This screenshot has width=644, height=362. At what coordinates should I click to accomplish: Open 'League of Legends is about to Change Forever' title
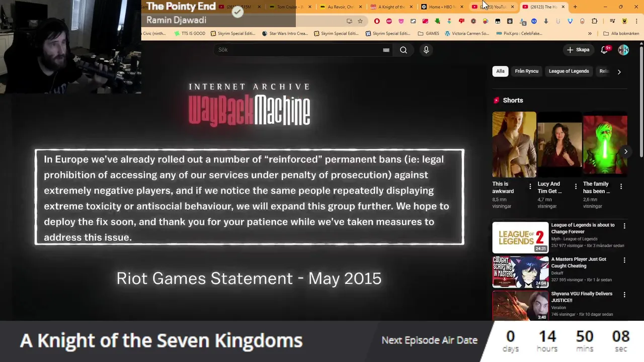coord(583,228)
